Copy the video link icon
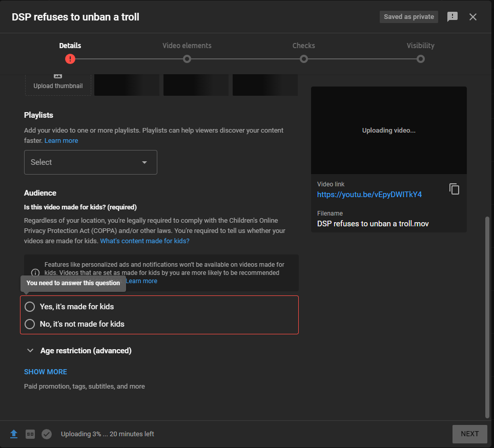Viewport: 494px width, 448px height. tap(454, 189)
